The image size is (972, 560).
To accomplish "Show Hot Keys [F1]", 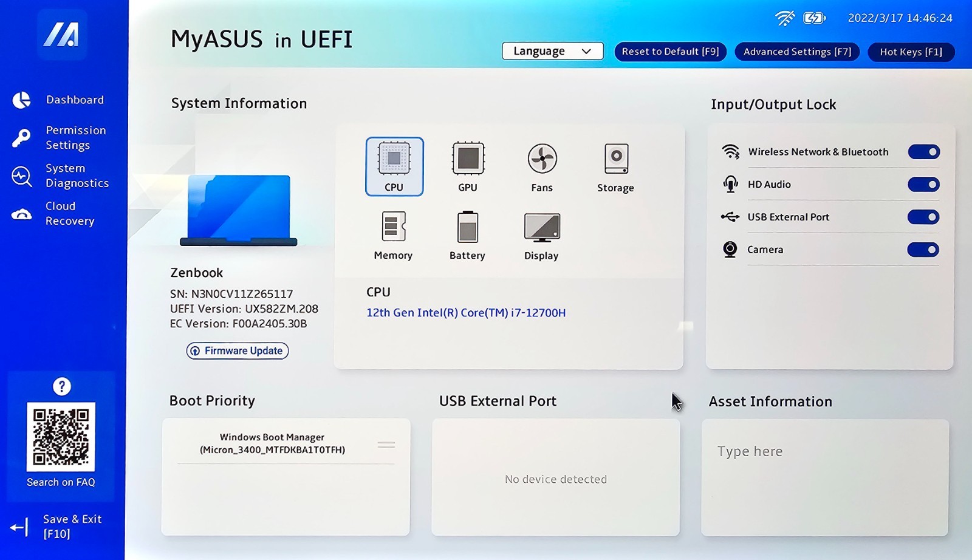I will click(x=911, y=52).
